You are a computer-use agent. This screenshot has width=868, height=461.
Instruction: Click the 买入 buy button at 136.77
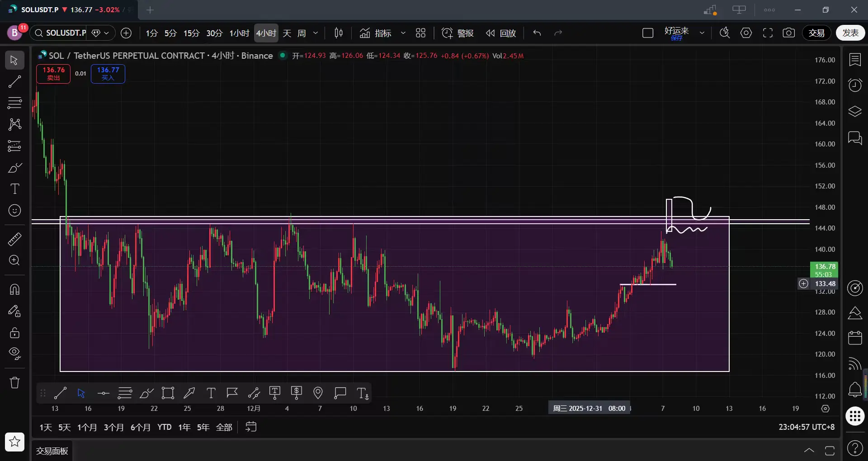[108, 74]
